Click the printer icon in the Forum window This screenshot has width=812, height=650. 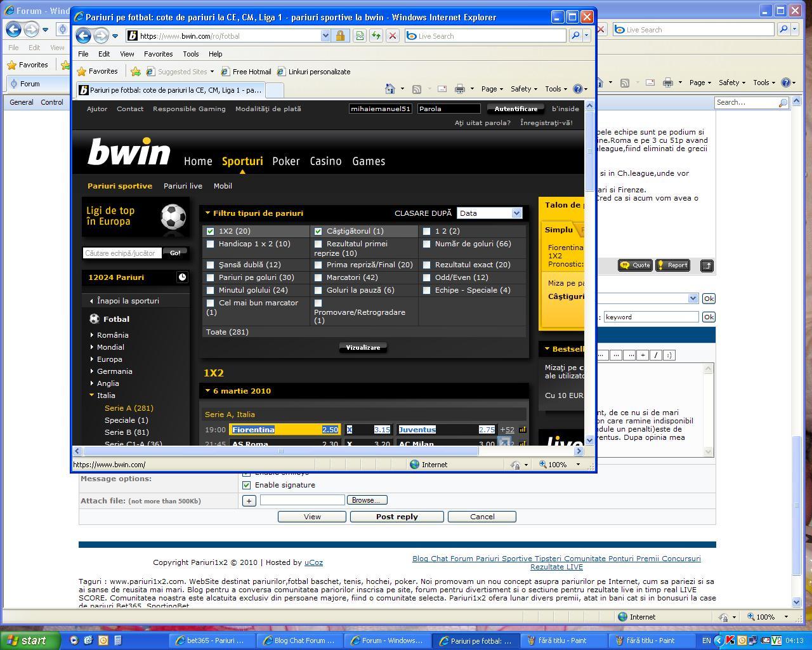click(x=667, y=83)
